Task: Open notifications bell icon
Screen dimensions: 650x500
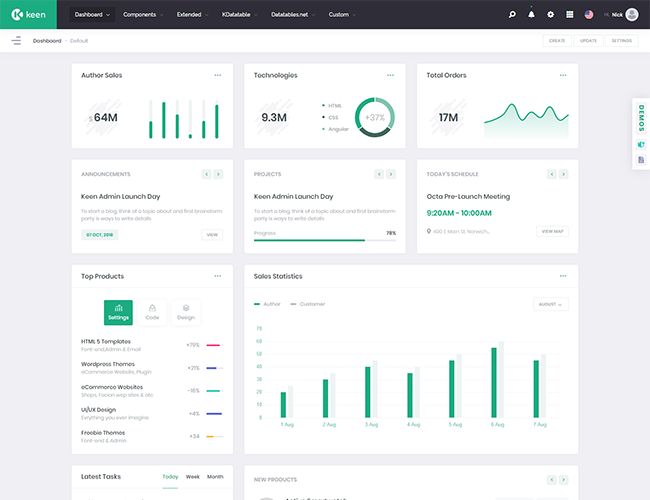Action: pos(531,15)
